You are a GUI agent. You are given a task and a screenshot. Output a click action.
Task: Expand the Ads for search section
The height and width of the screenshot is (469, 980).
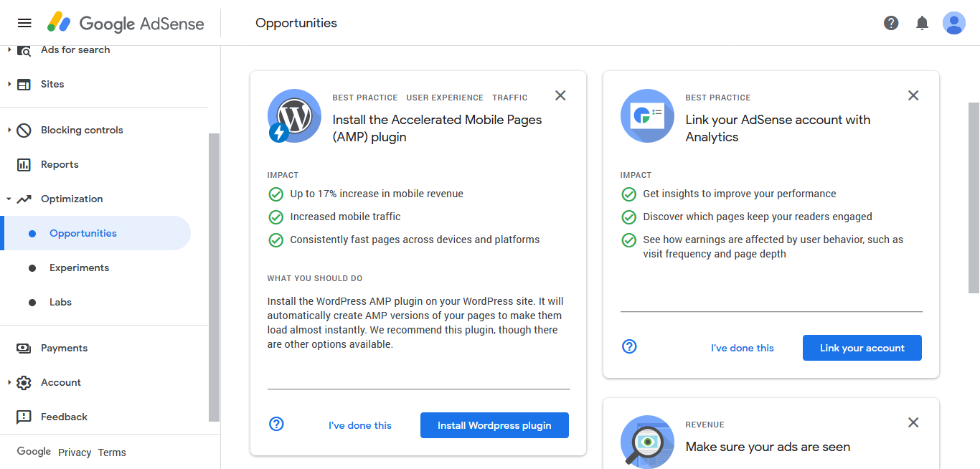coord(10,49)
